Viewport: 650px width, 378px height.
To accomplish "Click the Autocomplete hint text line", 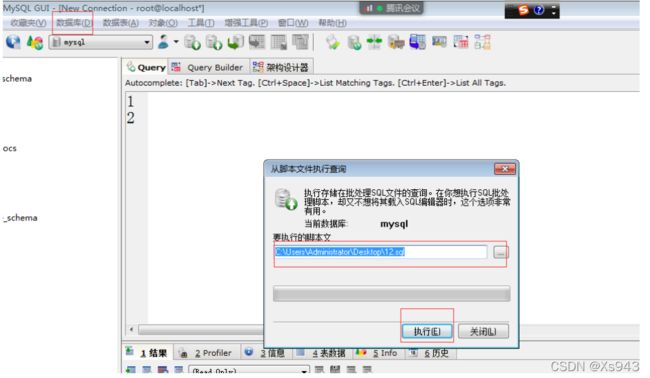I will point(315,83).
